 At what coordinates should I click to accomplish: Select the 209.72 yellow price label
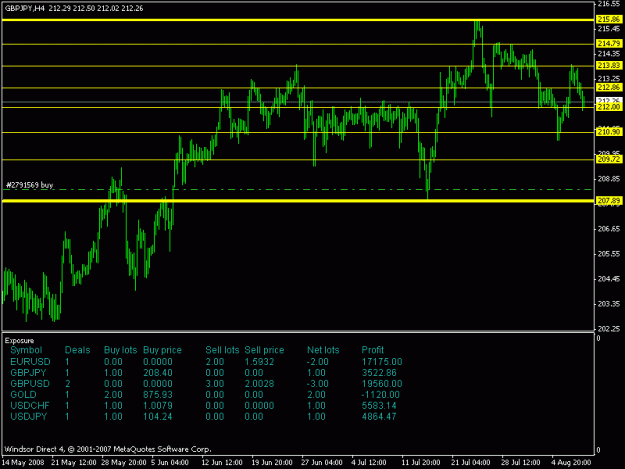pos(609,159)
